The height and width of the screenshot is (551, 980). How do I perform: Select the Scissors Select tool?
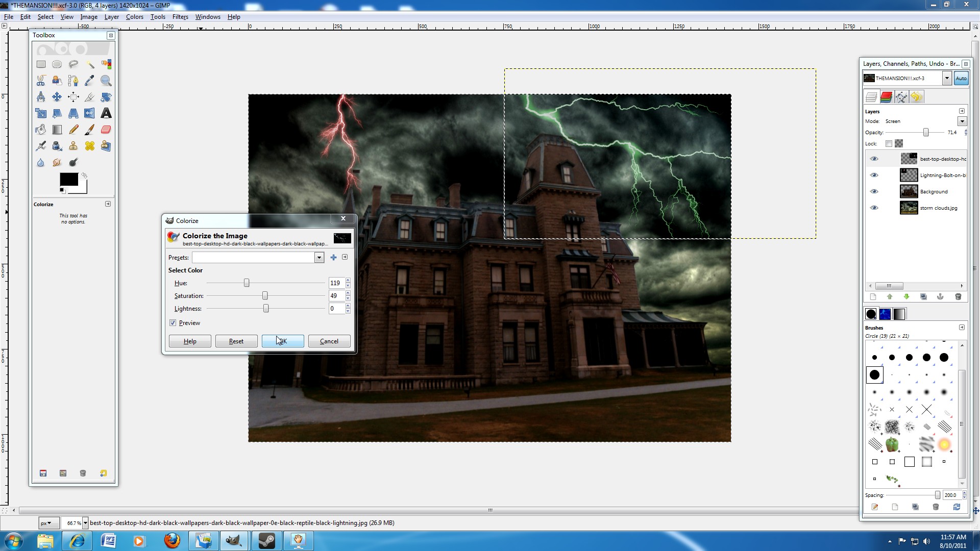pos(41,81)
